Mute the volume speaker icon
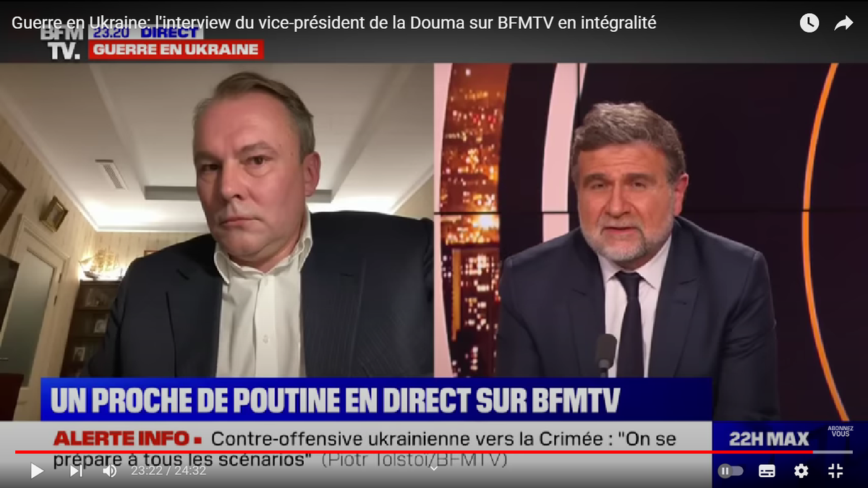The height and width of the screenshot is (488, 868). tap(109, 471)
